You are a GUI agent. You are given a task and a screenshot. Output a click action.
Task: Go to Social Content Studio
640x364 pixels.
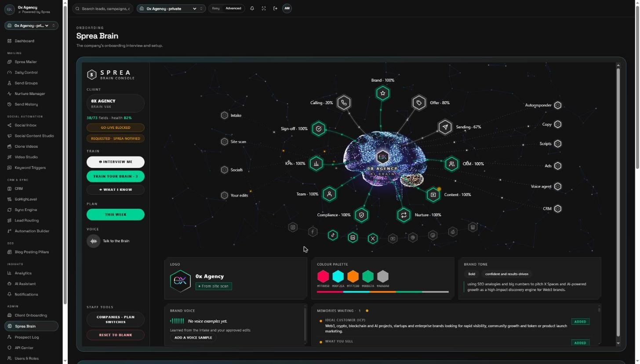coord(31,136)
